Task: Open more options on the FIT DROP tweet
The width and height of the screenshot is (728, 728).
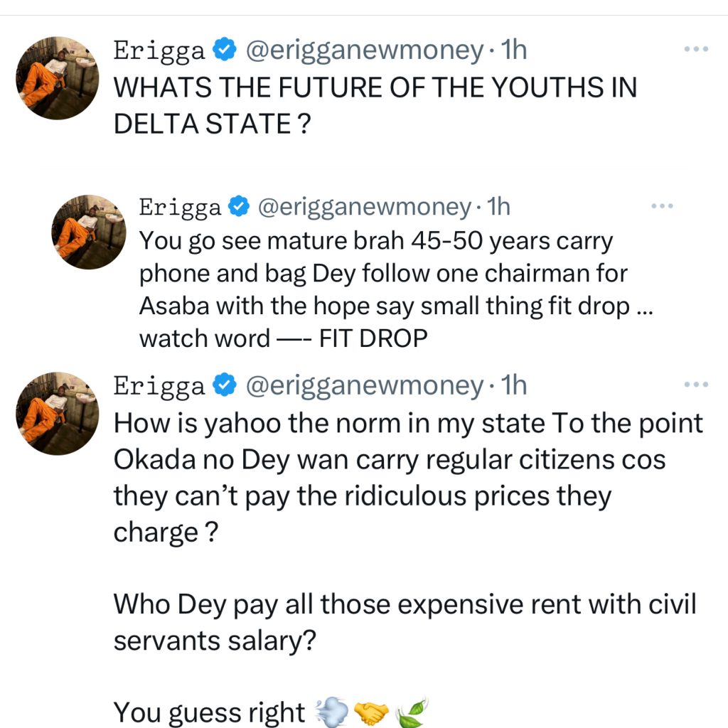Action: (x=662, y=206)
